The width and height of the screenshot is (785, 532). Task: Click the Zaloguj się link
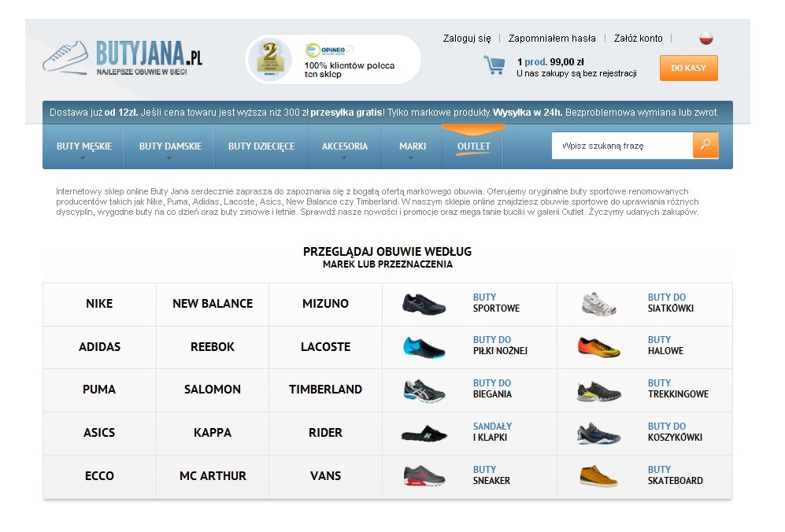(467, 38)
